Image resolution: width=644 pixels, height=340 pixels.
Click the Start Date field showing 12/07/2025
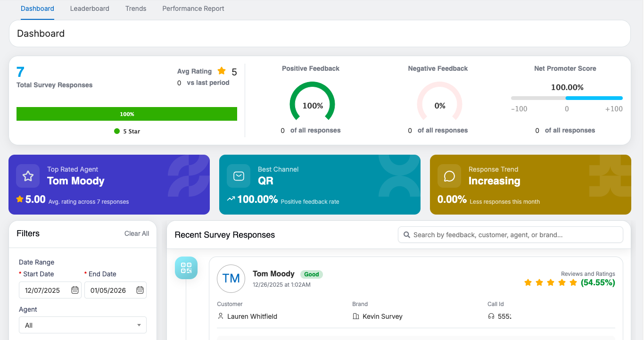[x=43, y=290]
